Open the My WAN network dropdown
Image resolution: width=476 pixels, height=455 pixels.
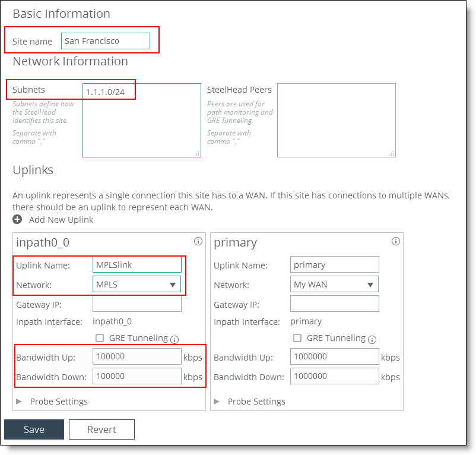coord(334,285)
